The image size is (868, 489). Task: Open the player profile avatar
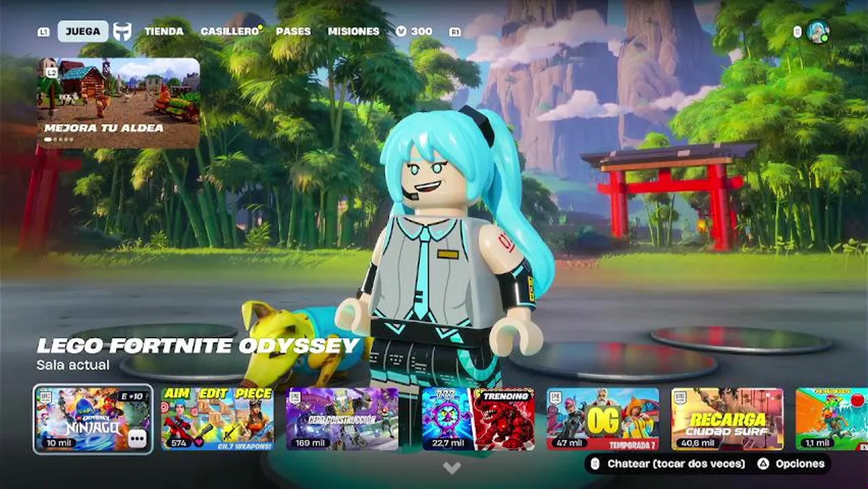pyautogui.click(x=818, y=31)
